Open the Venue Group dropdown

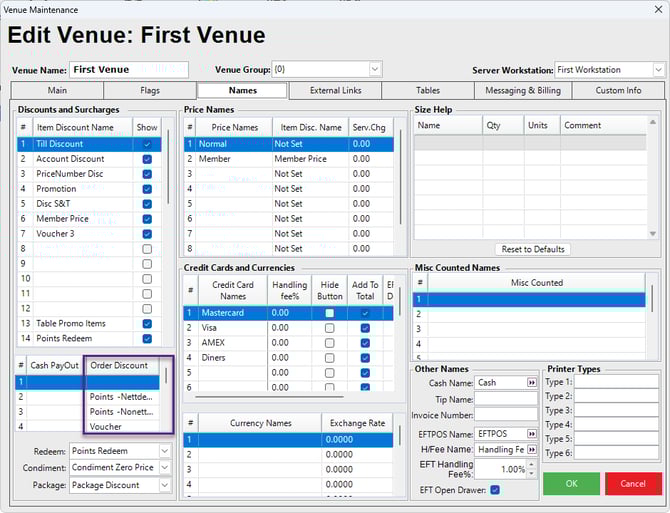click(x=375, y=70)
